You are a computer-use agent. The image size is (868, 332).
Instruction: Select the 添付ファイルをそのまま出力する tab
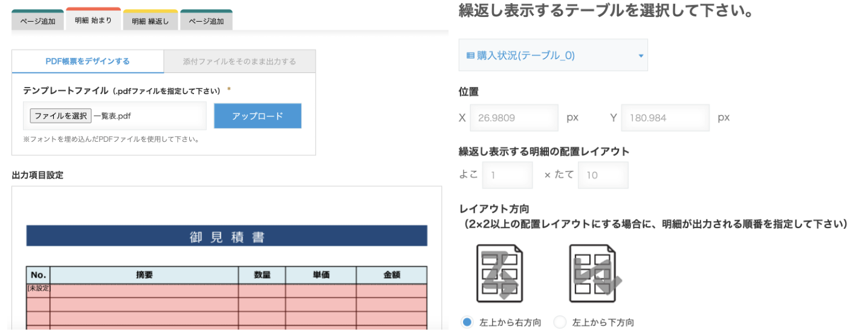[x=239, y=62]
